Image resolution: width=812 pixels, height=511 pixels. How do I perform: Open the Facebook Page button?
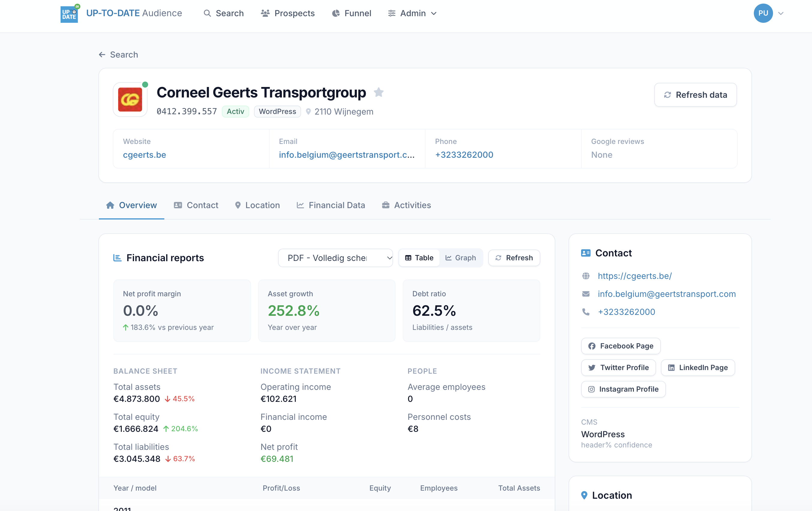click(x=620, y=346)
